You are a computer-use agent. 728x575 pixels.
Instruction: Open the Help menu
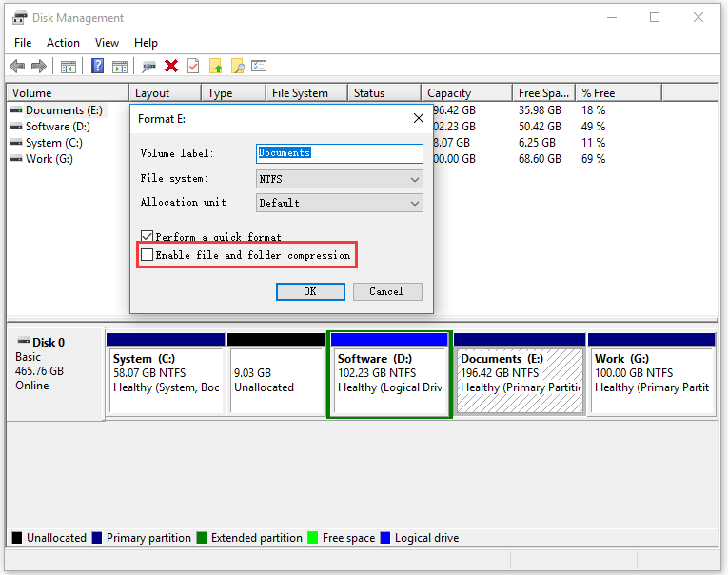tap(146, 43)
